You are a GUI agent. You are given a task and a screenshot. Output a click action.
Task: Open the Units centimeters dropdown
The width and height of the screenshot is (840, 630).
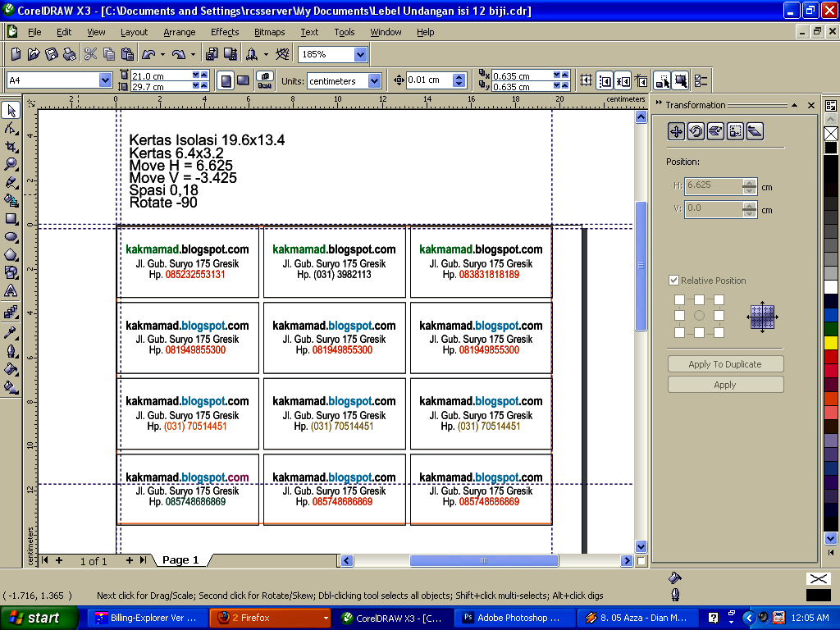point(374,81)
